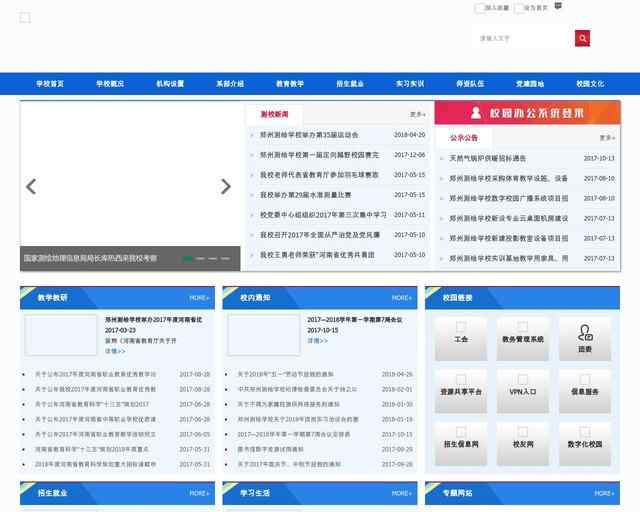
Task: Select the first green carousel indicator
Action: coord(188,258)
